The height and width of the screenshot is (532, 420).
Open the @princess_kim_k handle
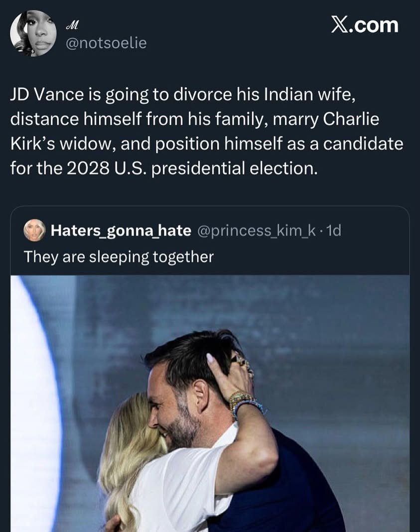pyautogui.click(x=255, y=231)
